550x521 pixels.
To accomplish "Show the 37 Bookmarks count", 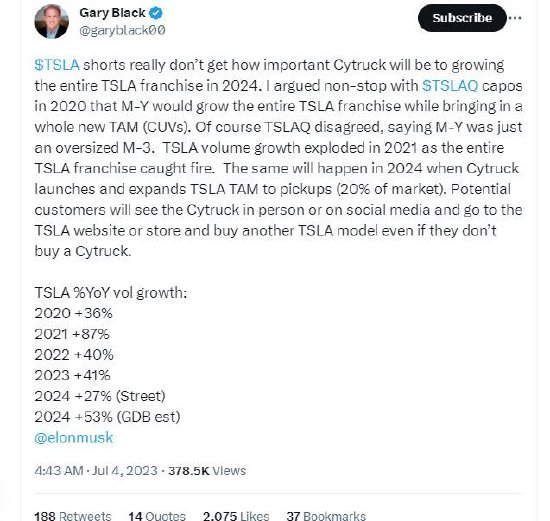I will 326,516.
